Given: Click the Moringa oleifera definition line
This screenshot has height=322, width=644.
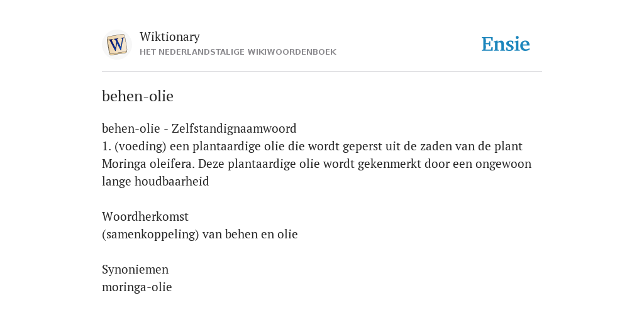Looking at the screenshot, I should tap(317, 164).
